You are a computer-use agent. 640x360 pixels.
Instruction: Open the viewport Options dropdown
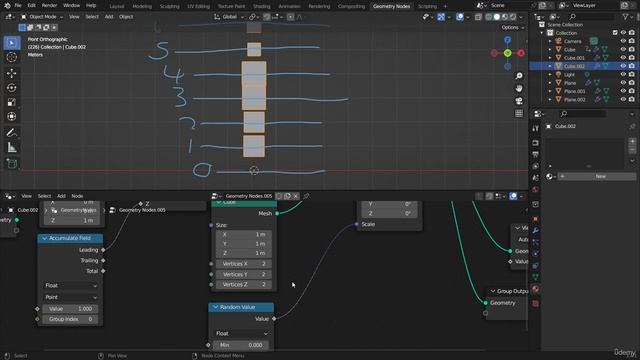pyautogui.click(x=512, y=27)
